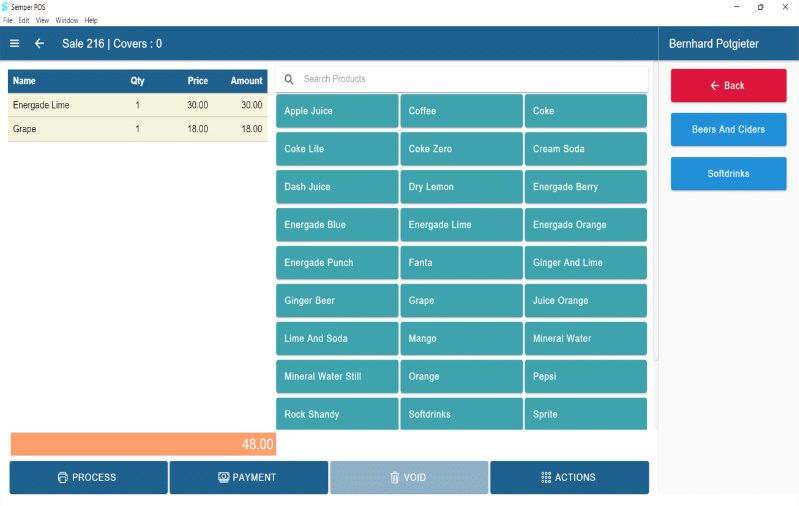Add Energade Blue product
Image resolution: width=799 pixels, height=506 pixels.
337,225
